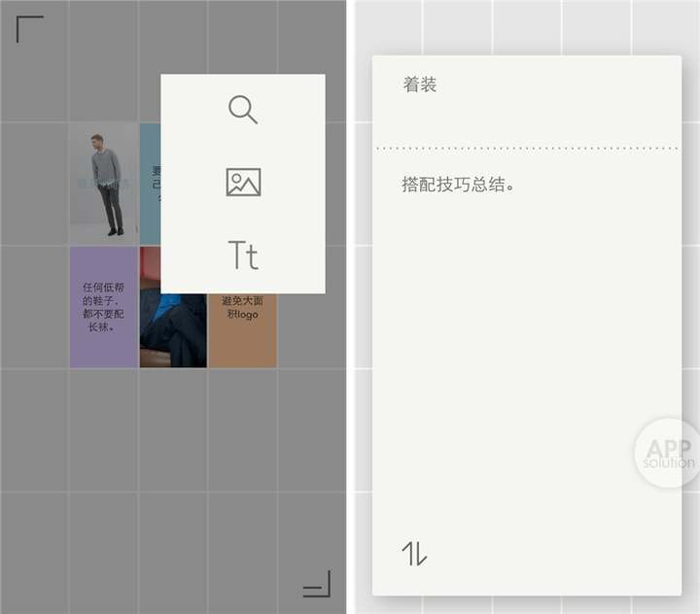The height and width of the screenshot is (614, 700).
Task: Choose the image insert icon in popup
Action: pyautogui.click(x=243, y=183)
